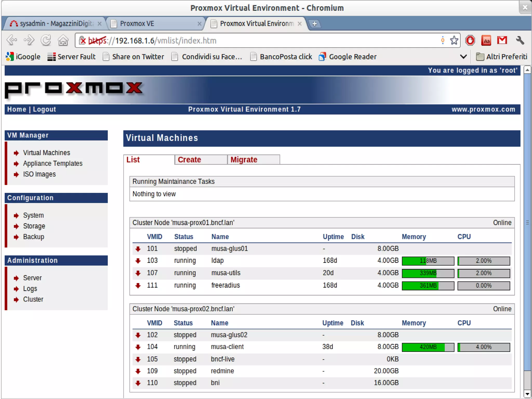Open the wrench settings menu

(520, 40)
